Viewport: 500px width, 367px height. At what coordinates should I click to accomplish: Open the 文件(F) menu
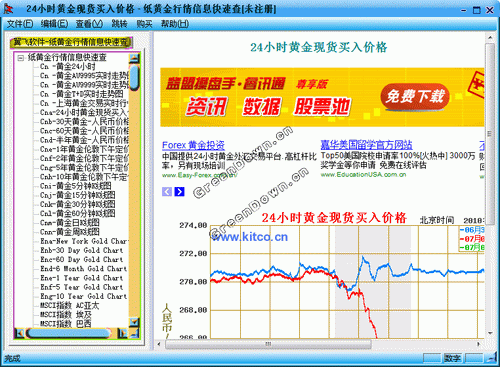coord(20,24)
